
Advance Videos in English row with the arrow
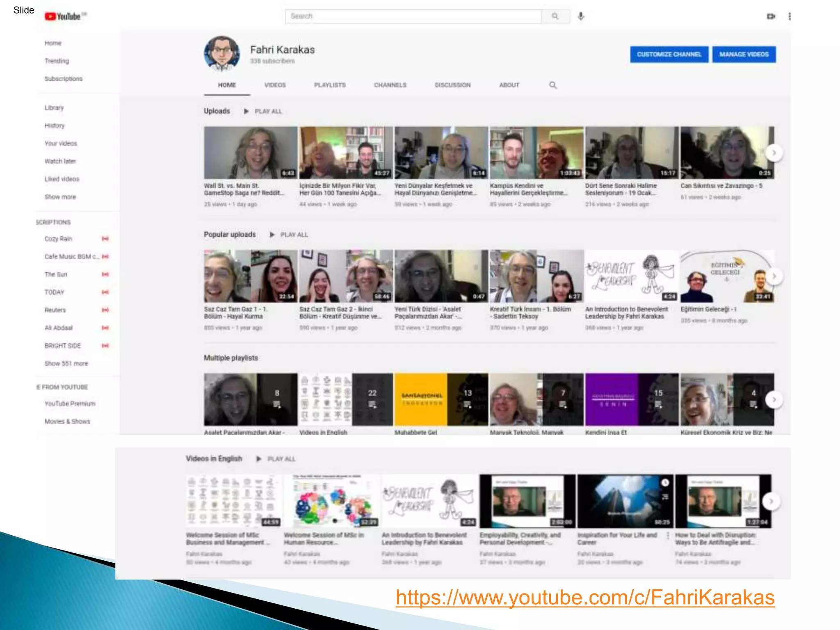(x=771, y=501)
